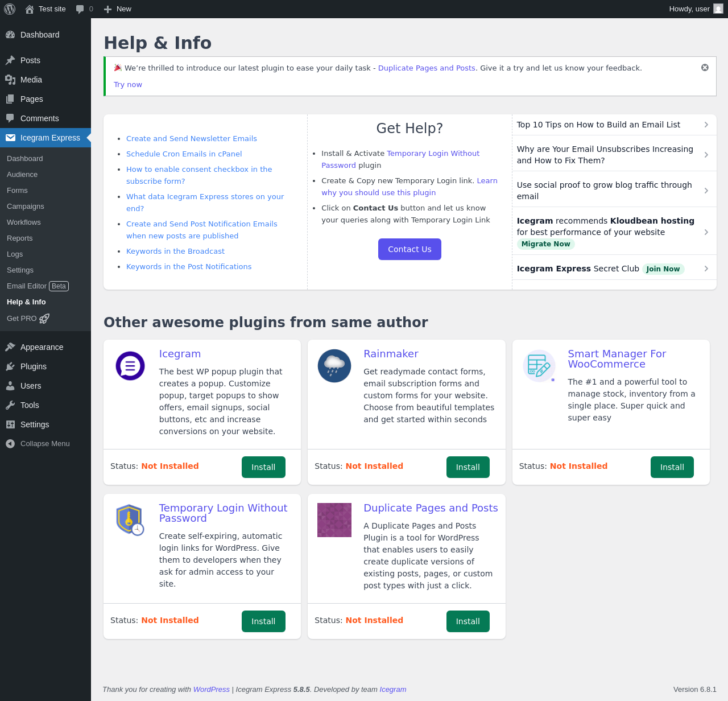The height and width of the screenshot is (701, 728).
Task: Follow the Try now link
Action: point(128,85)
